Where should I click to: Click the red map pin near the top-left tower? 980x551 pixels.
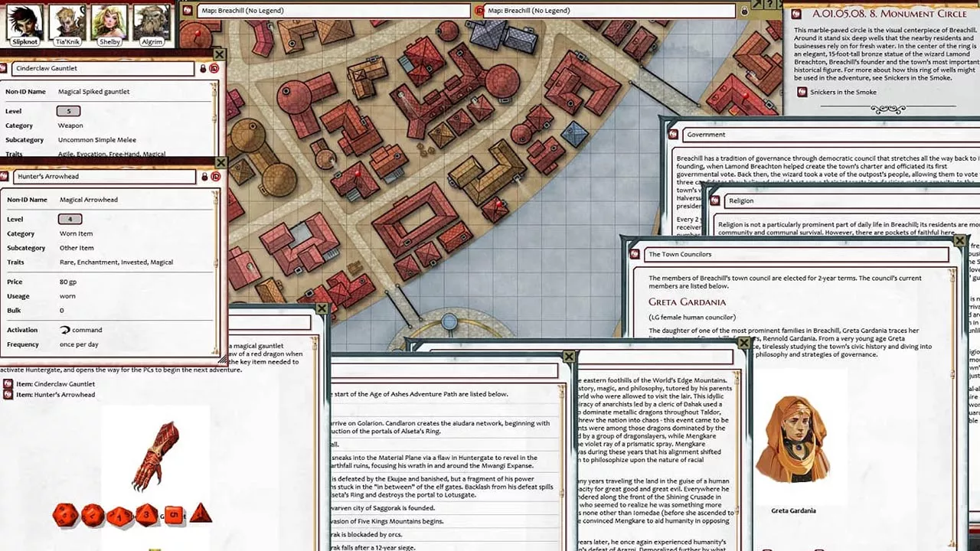pyautogui.click(x=197, y=34)
